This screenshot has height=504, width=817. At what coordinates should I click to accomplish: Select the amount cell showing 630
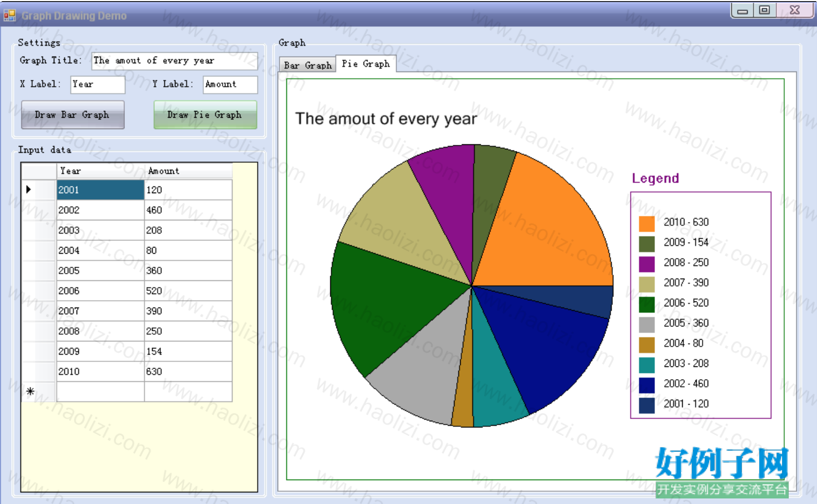pyautogui.click(x=188, y=371)
